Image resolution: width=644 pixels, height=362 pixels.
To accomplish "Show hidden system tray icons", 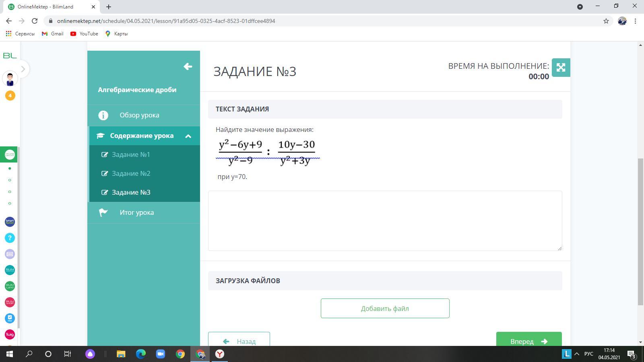I will click(576, 354).
